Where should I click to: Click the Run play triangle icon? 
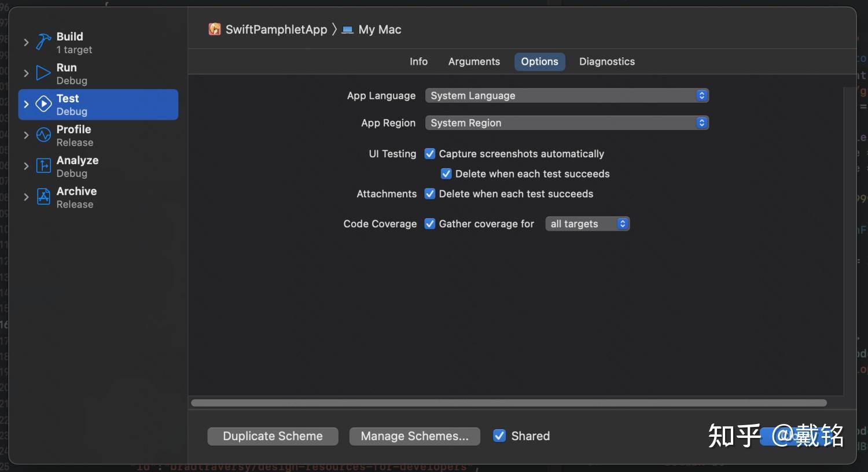pyautogui.click(x=43, y=73)
